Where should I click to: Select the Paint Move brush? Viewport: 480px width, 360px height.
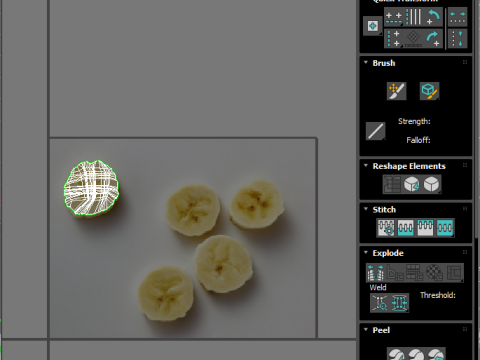point(397,91)
